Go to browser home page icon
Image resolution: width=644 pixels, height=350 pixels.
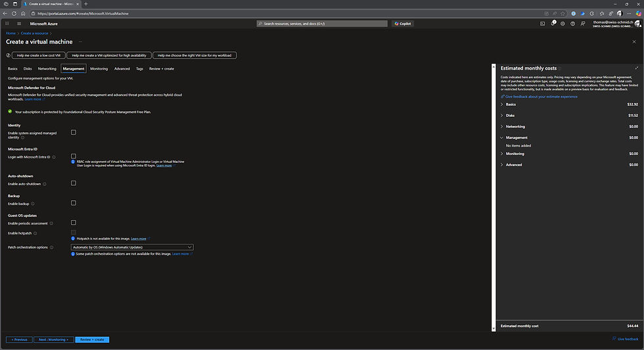23,14
